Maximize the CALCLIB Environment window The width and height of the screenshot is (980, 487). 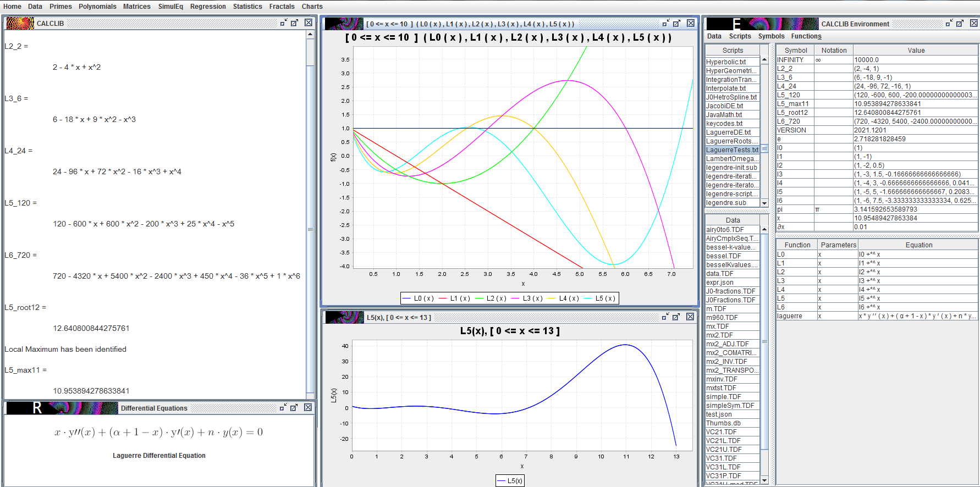[960, 23]
